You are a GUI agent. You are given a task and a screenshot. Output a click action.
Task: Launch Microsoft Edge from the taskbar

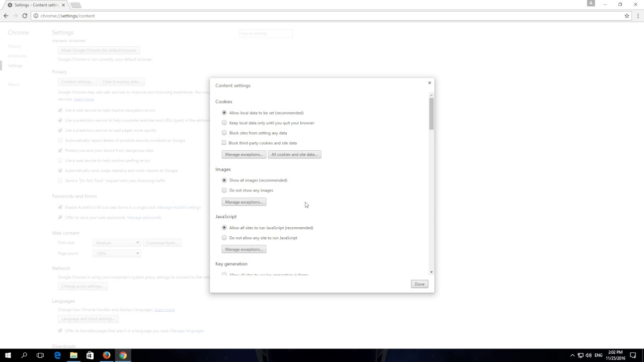tap(57, 355)
